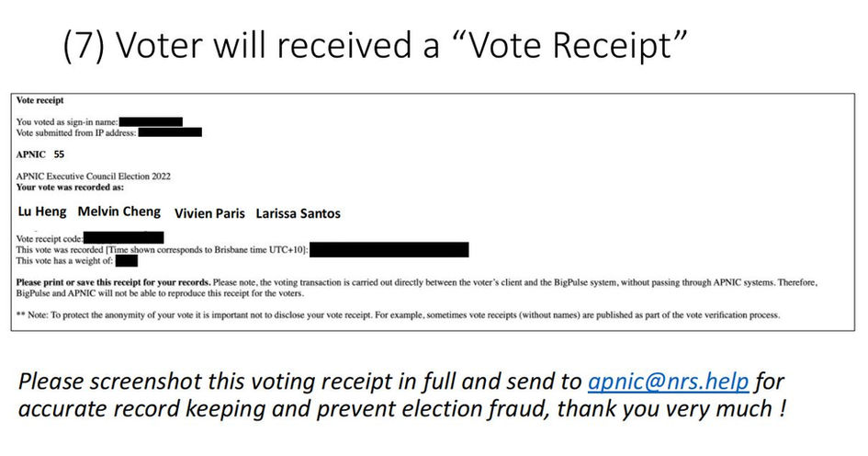The image size is (868, 456).
Task: Click the slide title about Vote Receipt
Action: point(375,45)
